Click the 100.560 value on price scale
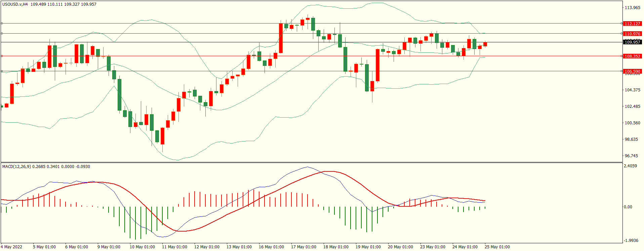This screenshot has height=251, width=644. pos(632,123)
